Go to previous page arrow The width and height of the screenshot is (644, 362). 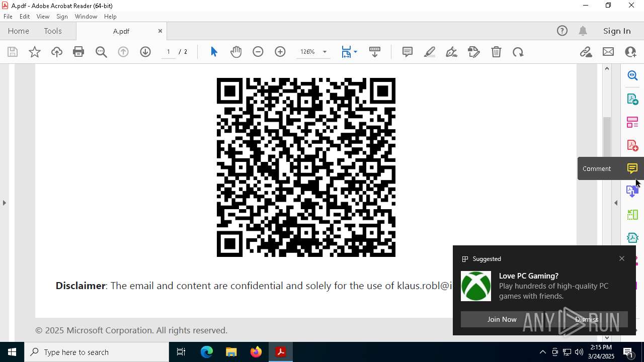click(123, 52)
